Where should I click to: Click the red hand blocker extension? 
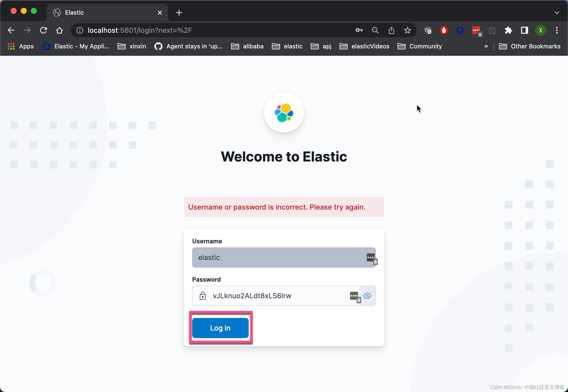pyautogui.click(x=444, y=30)
